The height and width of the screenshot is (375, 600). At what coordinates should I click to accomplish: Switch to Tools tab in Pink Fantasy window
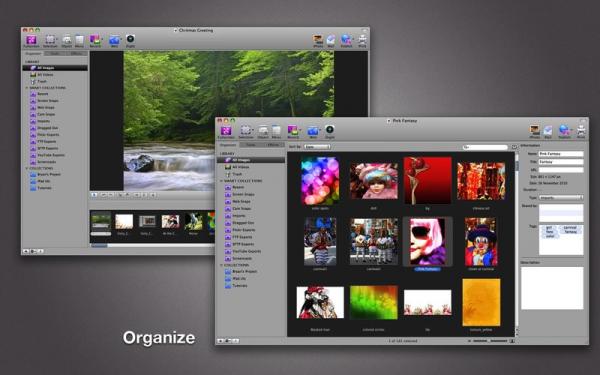pyautogui.click(x=251, y=145)
